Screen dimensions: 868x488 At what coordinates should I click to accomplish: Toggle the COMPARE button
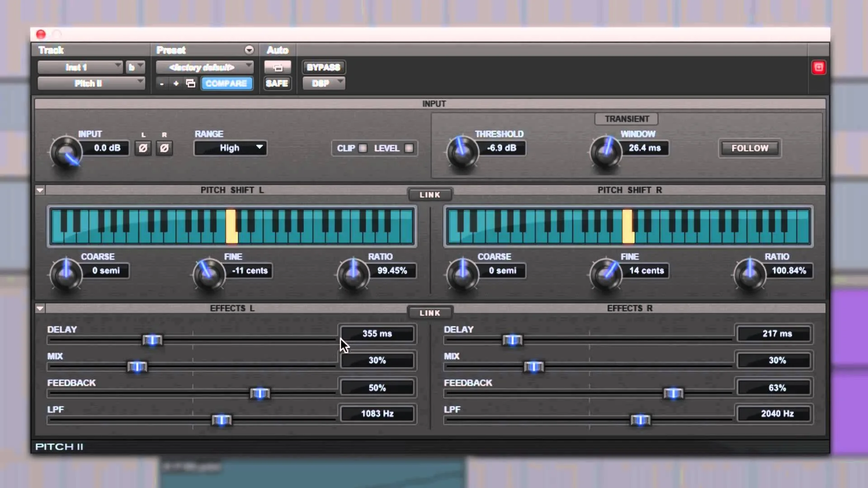coord(226,84)
